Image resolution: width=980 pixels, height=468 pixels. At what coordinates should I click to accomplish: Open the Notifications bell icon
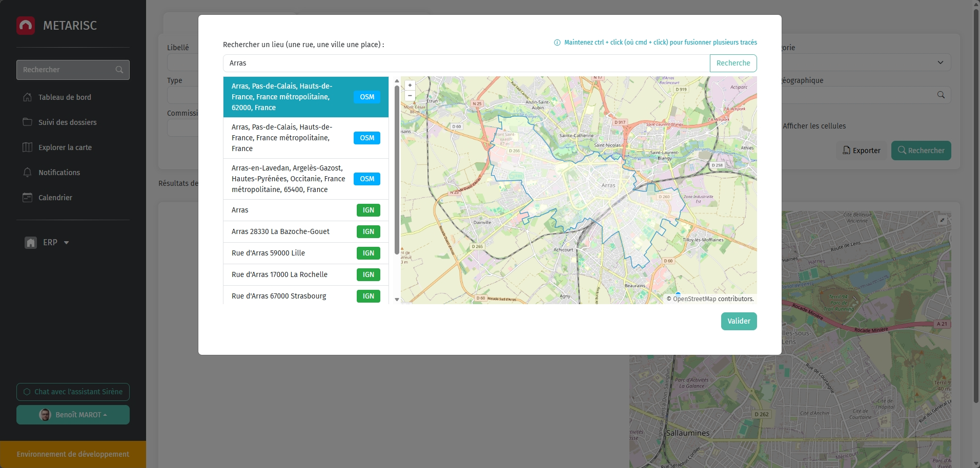[28, 173]
